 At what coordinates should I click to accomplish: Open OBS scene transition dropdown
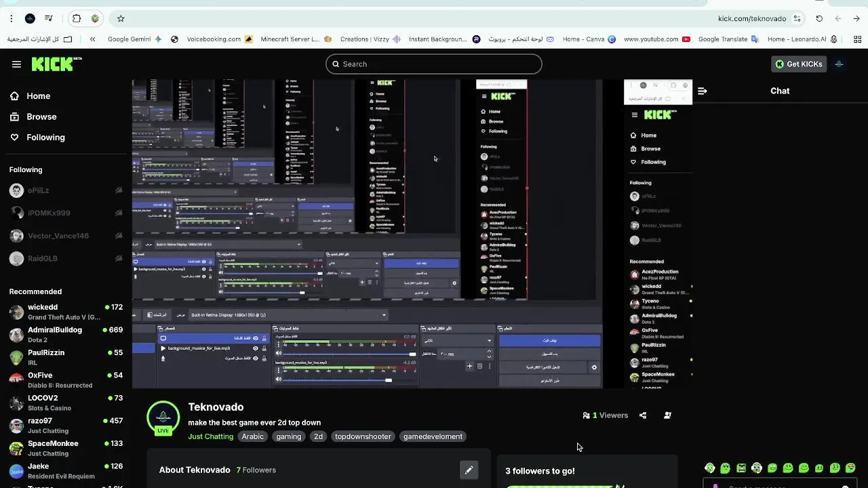click(x=458, y=341)
